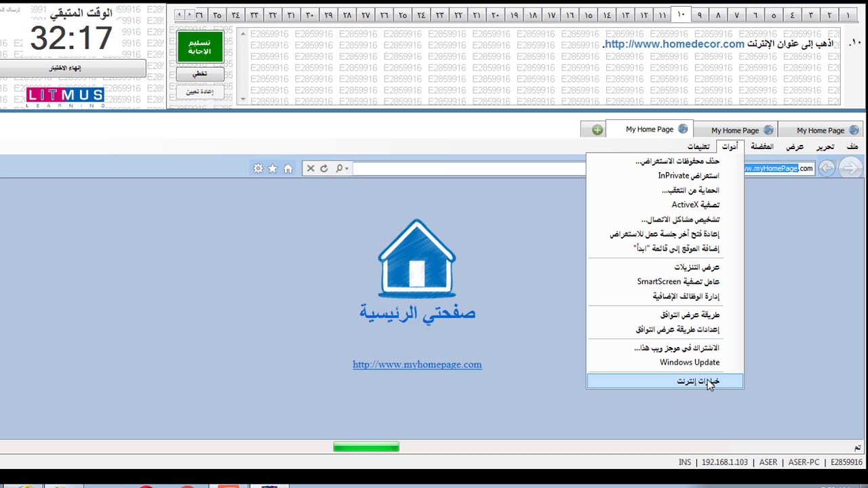Click the تخطي (skip) button
This screenshot has width=868, height=488.
click(200, 73)
